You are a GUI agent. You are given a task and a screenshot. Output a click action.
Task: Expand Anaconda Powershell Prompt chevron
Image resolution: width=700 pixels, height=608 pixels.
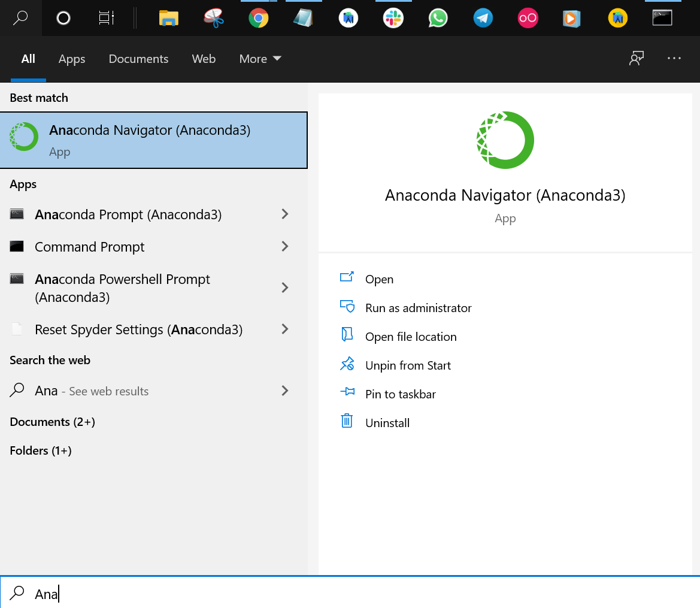[x=285, y=288]
